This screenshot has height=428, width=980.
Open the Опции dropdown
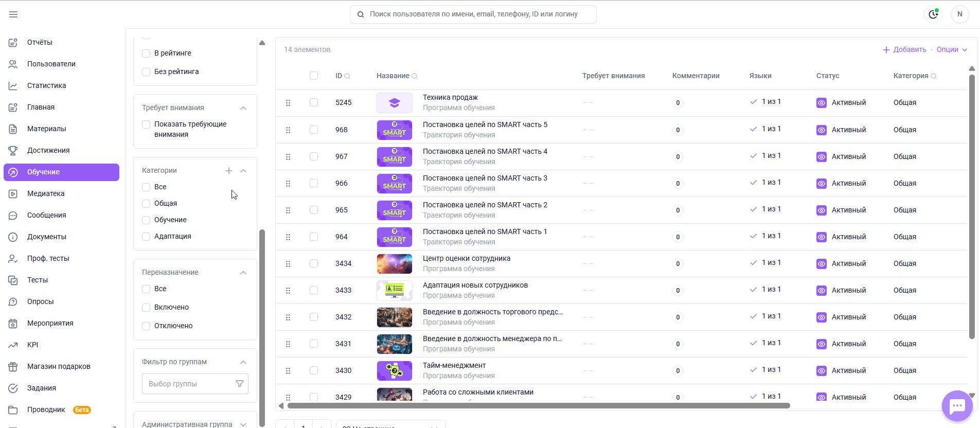(952, 49)
